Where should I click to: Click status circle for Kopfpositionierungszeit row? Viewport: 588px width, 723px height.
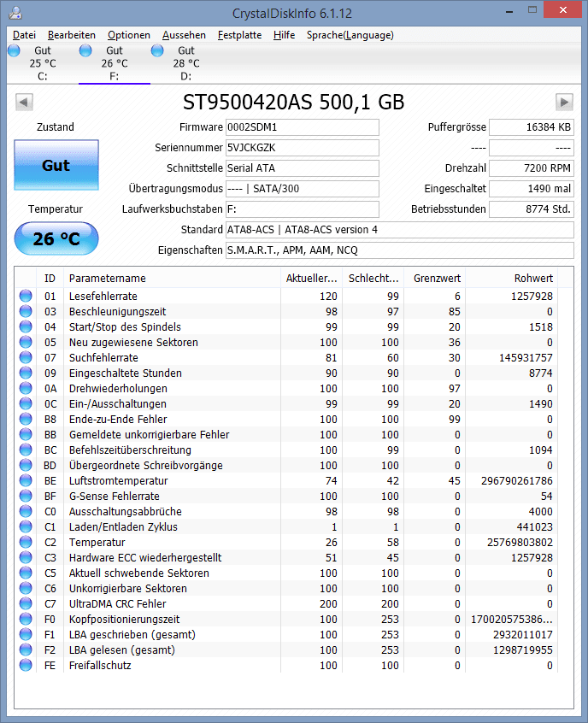coord(26,619)
